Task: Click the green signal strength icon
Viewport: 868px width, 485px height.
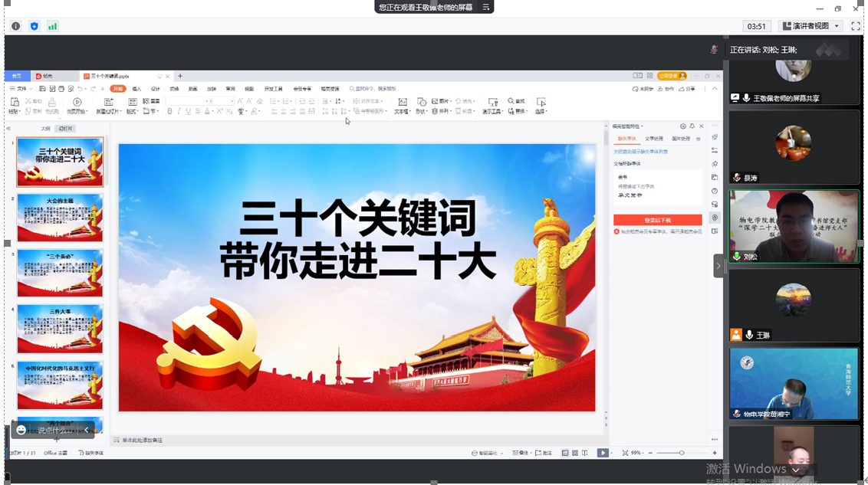Action: 52,26
